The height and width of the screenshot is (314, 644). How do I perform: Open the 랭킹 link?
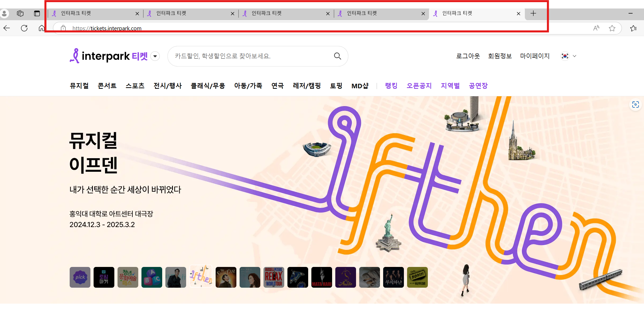click(x=391, y=86)
